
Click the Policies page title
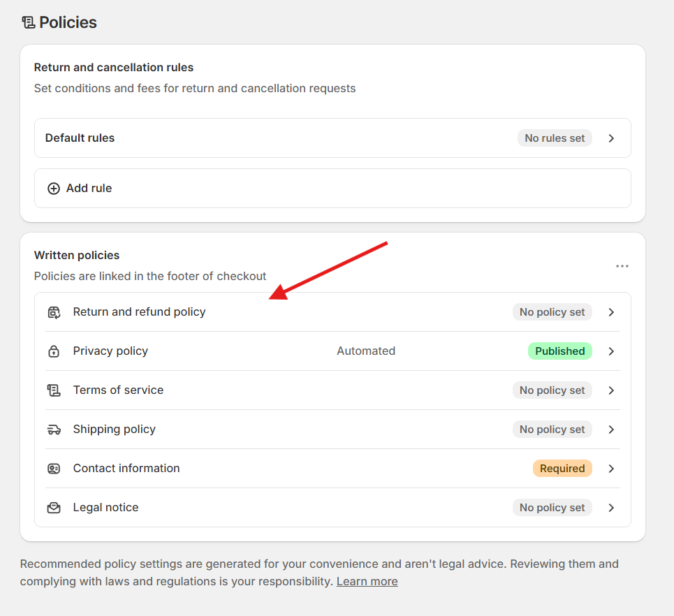coord(68,22)
